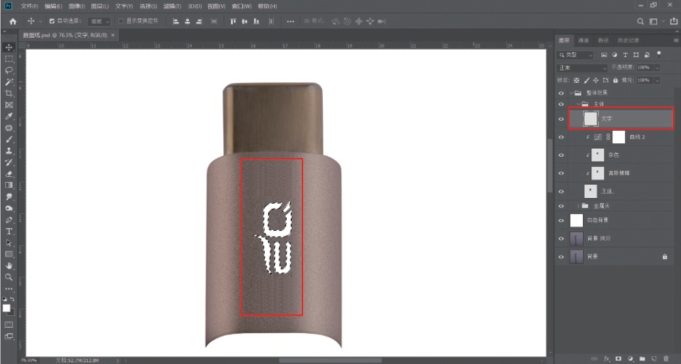Click the 曲线 2 layer mask thumbnail
Screen dimensions: 681x364
click(618, 137)
